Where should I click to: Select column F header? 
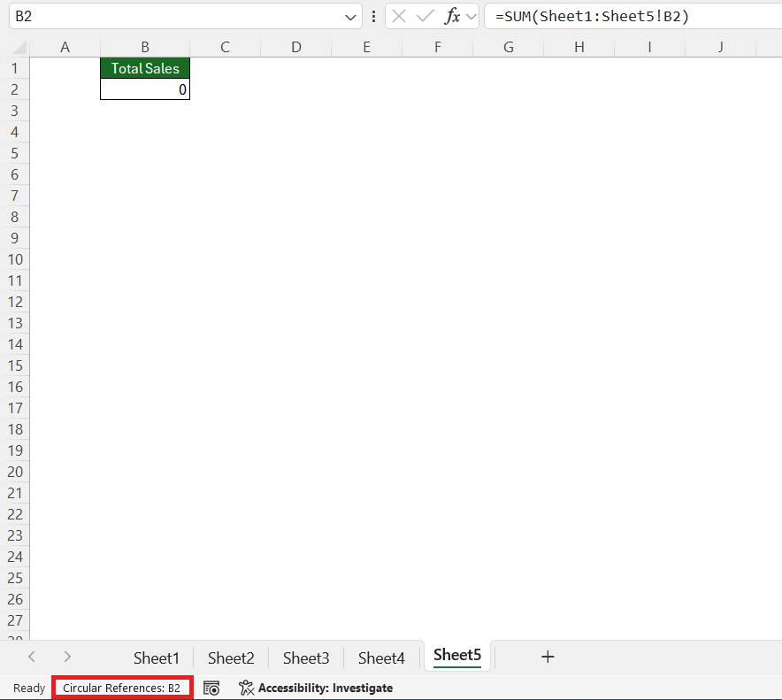point(437,48)
